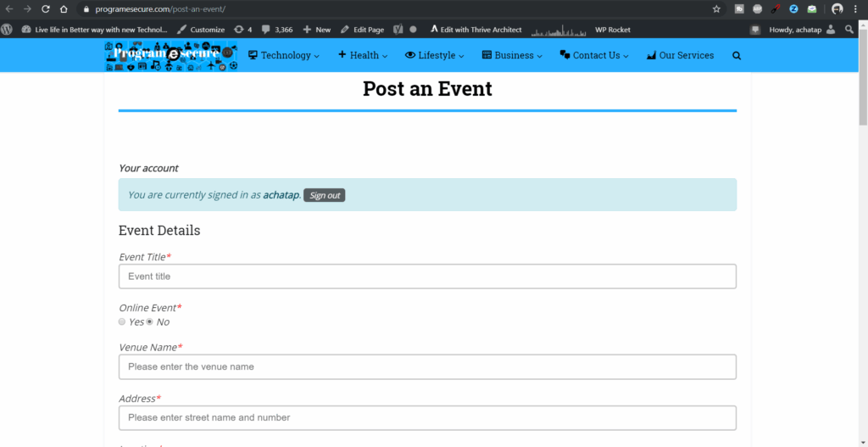Open the Adblock Plus extension icon
Image resolution: width=868 pixels, height=447 pixels.
pos(757,8)
